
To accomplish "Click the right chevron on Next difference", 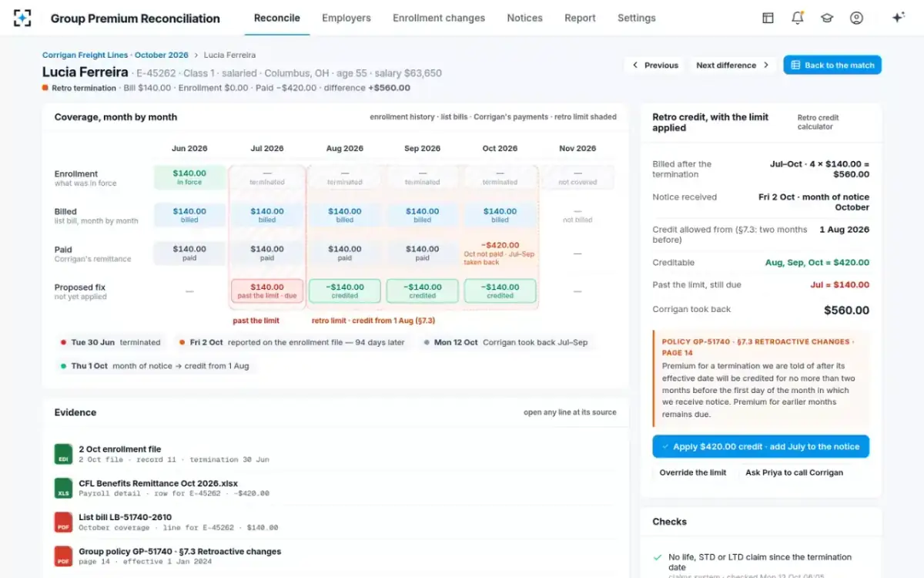I will tap(766, 66).
